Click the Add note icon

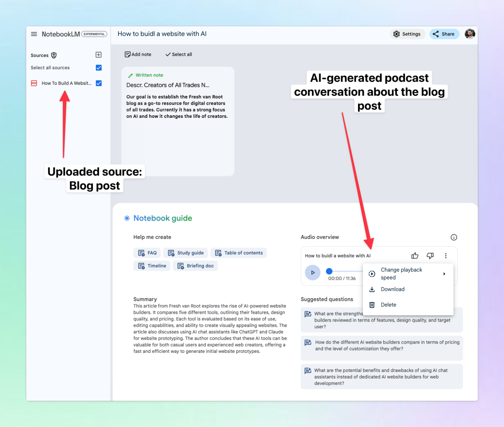tap(128, 54)
